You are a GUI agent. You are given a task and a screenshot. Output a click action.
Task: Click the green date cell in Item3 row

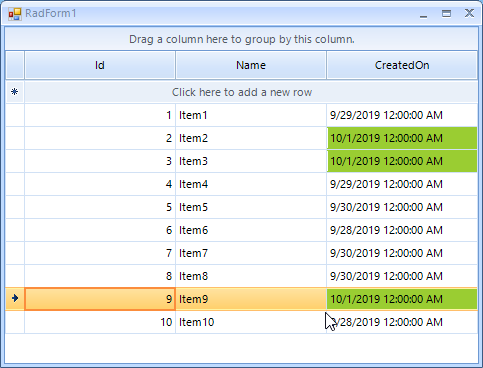[x=402, y=161]
